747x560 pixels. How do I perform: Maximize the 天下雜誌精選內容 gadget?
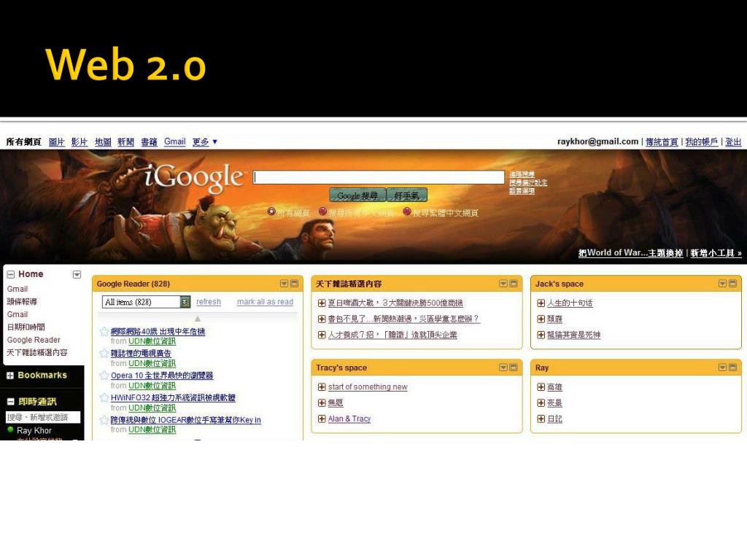(514, 284)
